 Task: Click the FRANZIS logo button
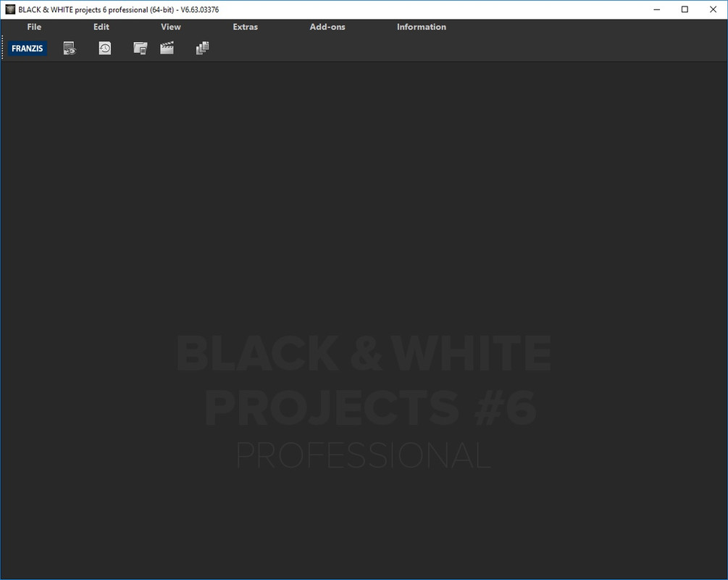pos(27,49)
